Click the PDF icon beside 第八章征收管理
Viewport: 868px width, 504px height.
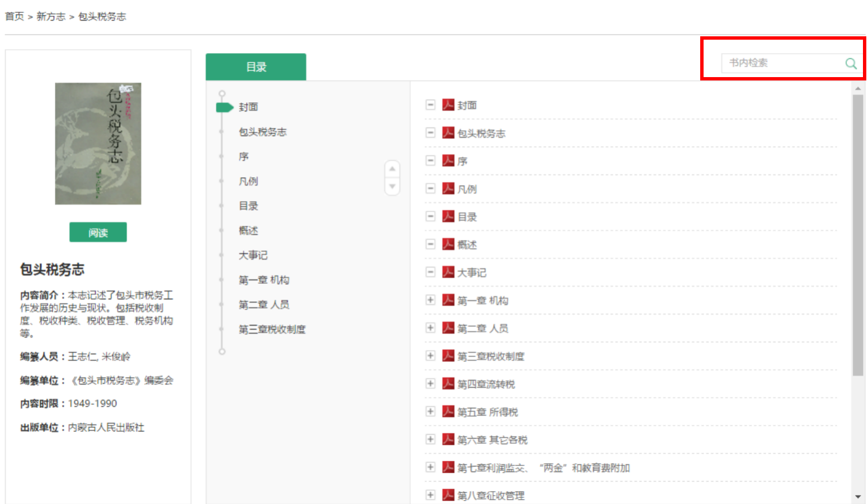tap(448, 495)
